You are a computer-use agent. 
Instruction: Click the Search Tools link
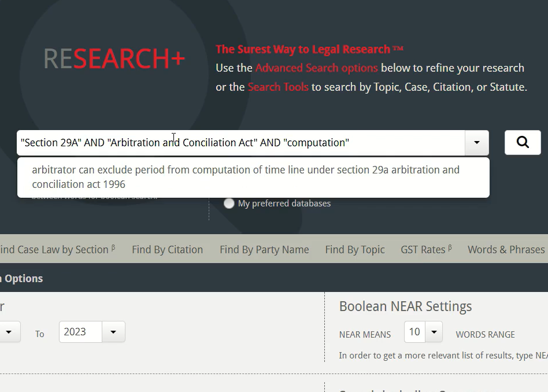point(278,87)
